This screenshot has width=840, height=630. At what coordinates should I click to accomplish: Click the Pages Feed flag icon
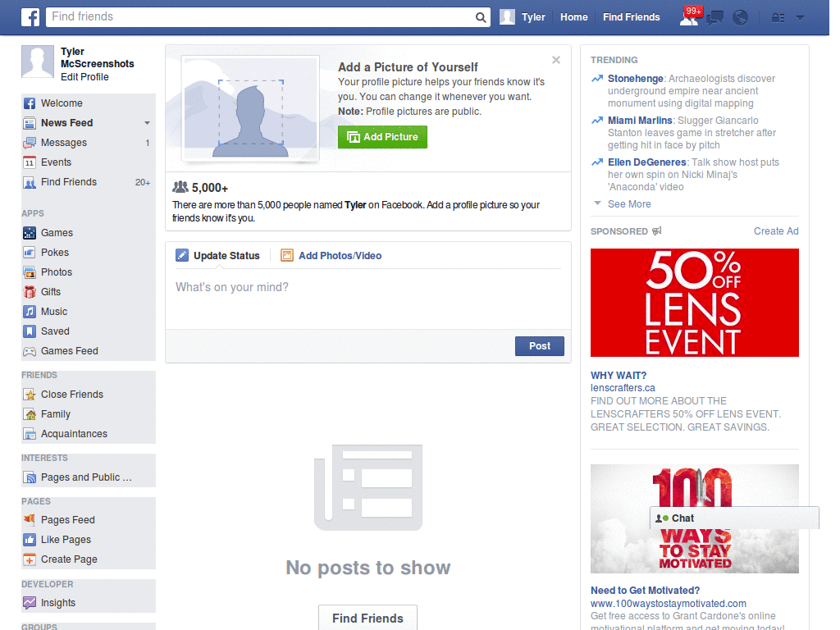click(x=30, y=519)
